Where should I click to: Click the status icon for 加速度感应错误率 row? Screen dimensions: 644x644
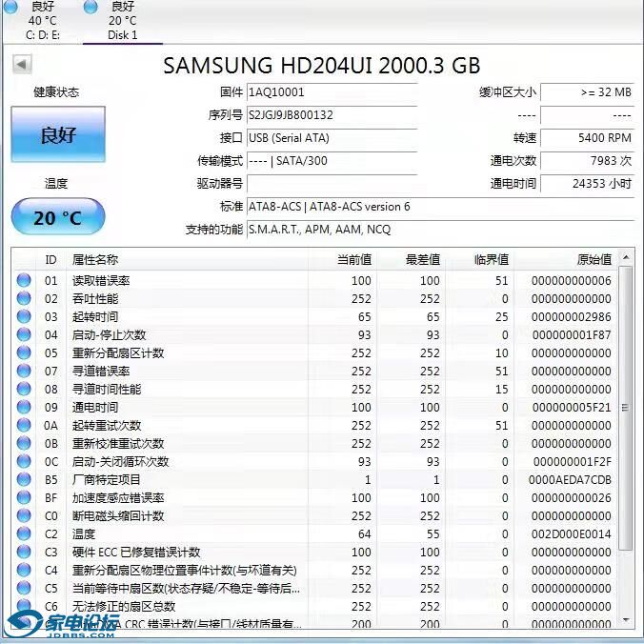24,497
